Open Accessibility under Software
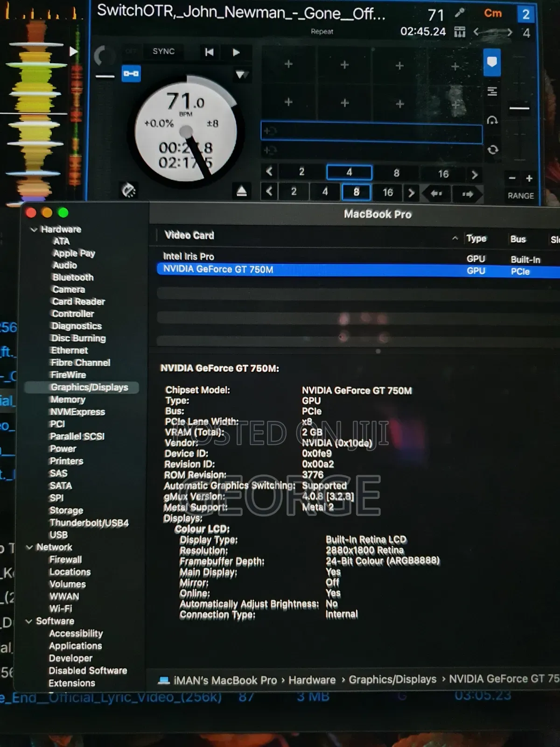 76,634
